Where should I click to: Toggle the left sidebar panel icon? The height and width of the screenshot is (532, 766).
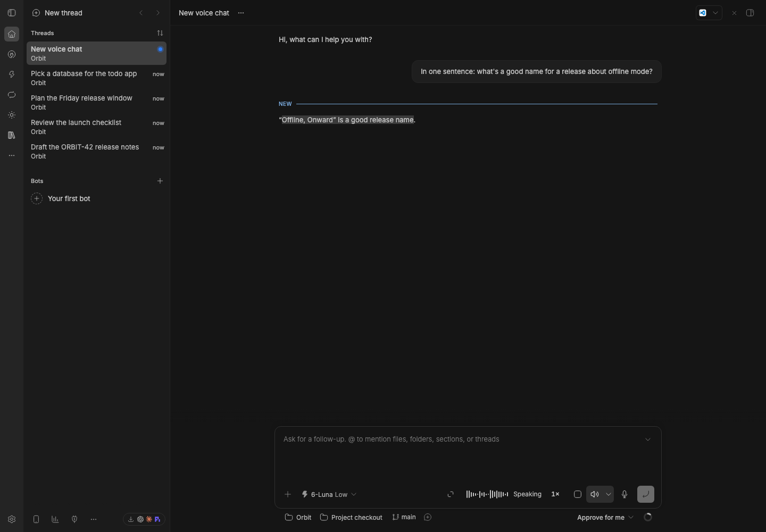[12, 13]
